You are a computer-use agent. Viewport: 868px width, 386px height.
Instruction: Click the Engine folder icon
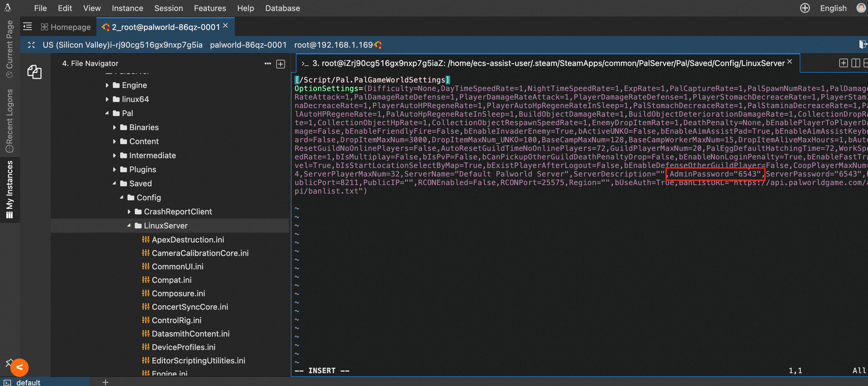coord(116,85)
